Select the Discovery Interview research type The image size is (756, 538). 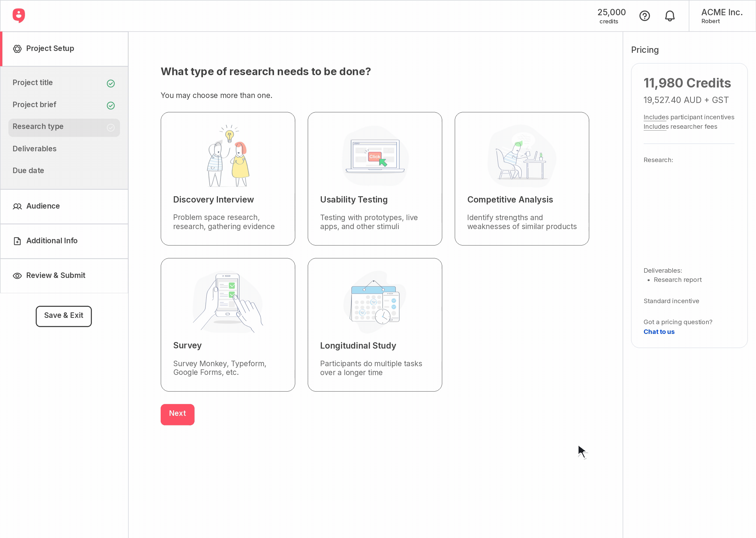pyautogui.click(x=228, y=179)
